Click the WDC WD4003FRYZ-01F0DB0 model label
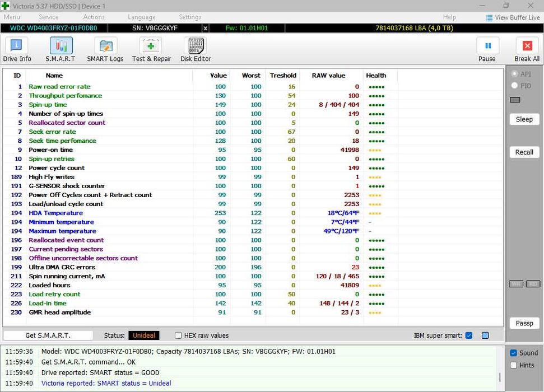This screenshot has height=392, width=544. coord(53,28)
